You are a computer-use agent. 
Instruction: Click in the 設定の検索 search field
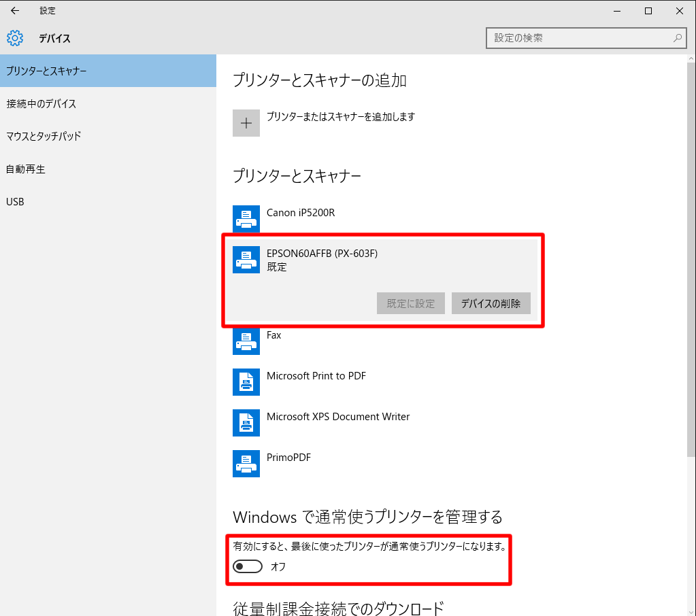coord(586,38)
